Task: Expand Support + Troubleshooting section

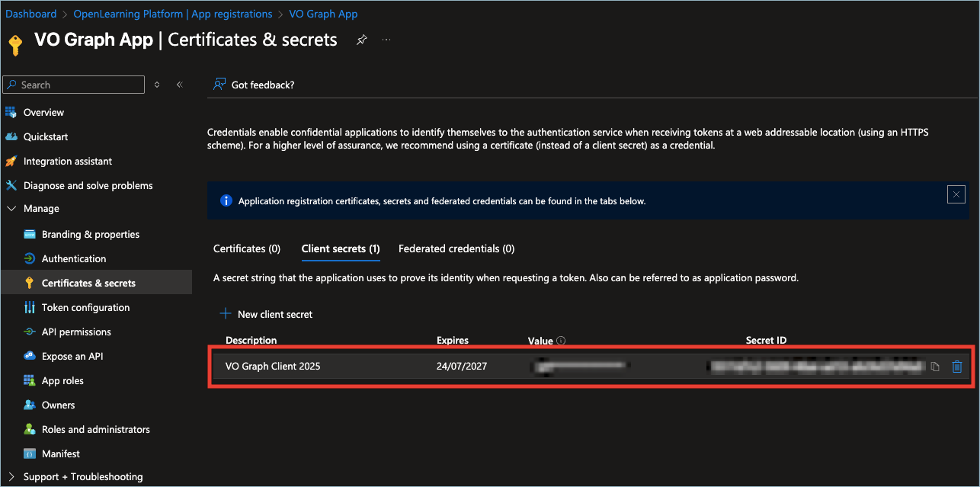Action: click(11, 476)
